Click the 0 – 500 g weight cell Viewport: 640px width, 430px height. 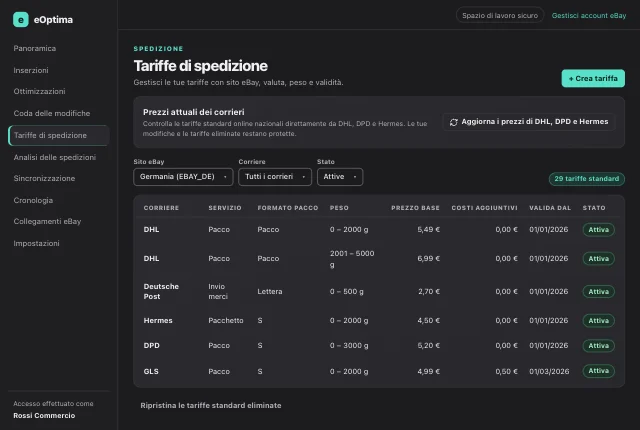(347, 292)
